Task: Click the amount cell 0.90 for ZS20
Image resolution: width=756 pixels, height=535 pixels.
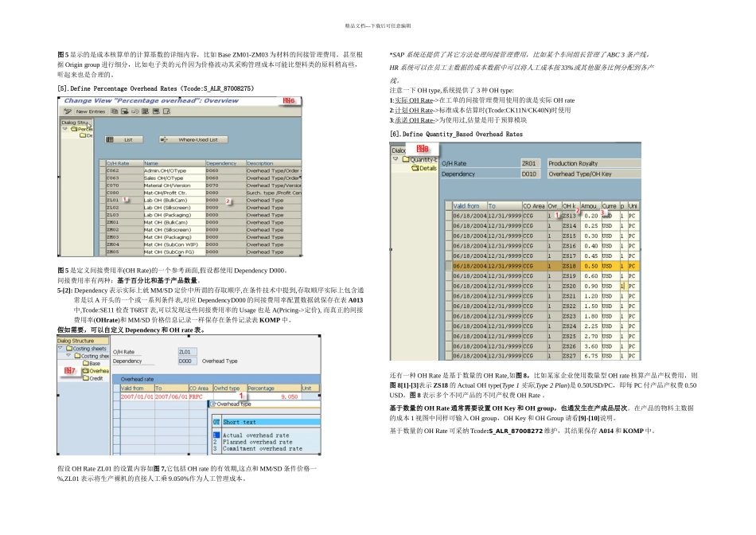Action: [x=590, y=286]
